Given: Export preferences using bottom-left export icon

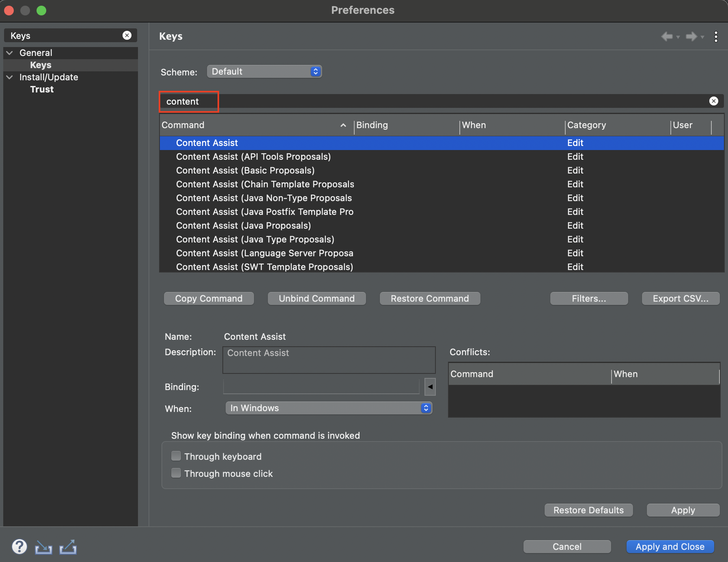Looking at the screenshot, I should point(68,547).
